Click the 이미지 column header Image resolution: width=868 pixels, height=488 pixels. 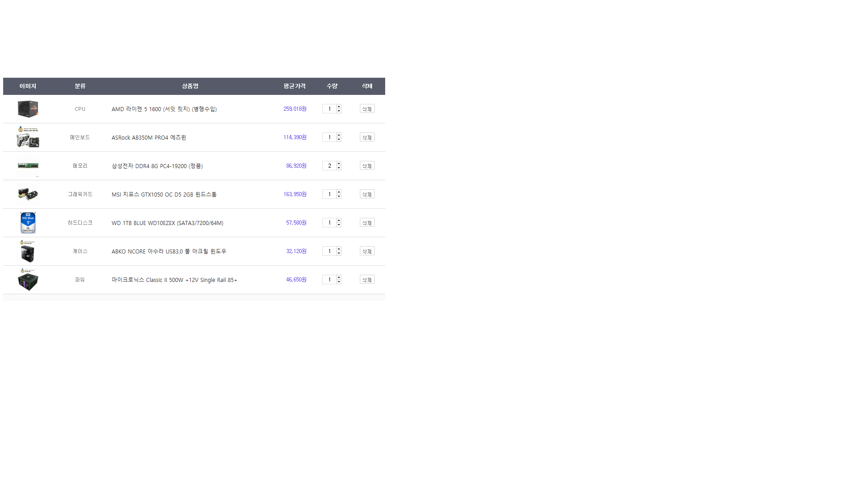[28, 86]
